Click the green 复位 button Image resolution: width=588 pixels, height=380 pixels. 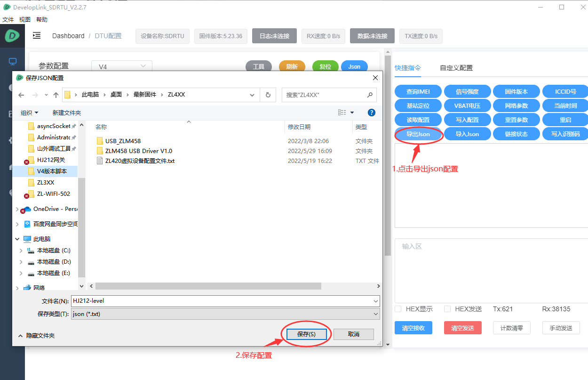(x=326, y=67)
